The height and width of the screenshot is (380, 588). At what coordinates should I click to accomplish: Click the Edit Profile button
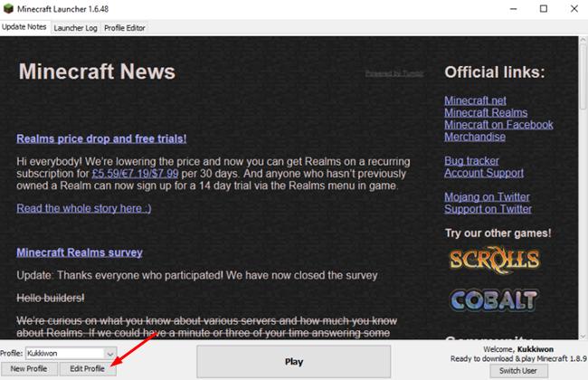88,369
